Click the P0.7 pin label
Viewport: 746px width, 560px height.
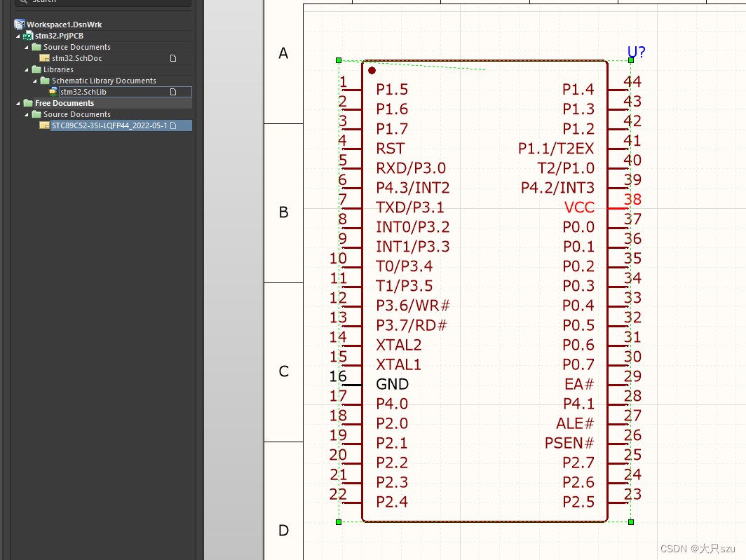pos(578,364)
